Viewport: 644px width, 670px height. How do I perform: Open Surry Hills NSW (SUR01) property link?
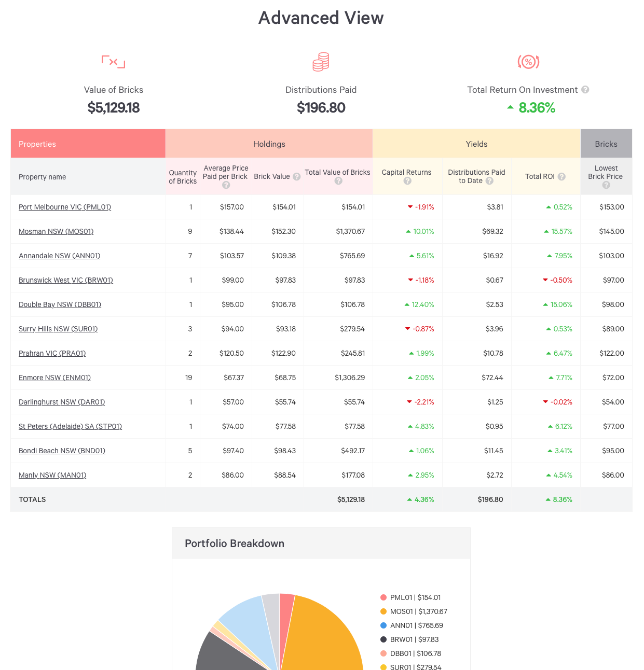coord(58,329)
